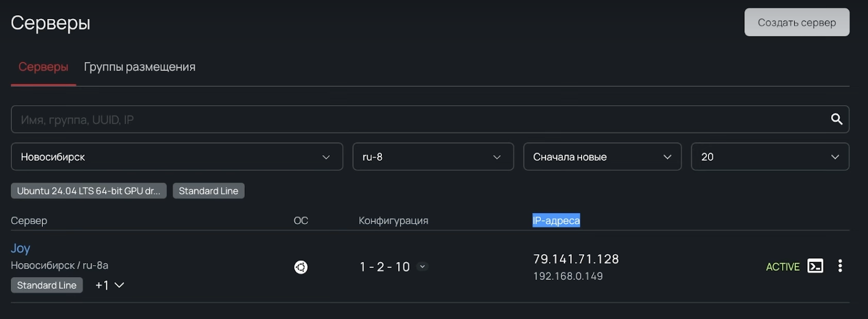The height and width of the screenshot is (319, 868).
Task: Open the ru-8 pool dropdown
Action: [433, 157]
